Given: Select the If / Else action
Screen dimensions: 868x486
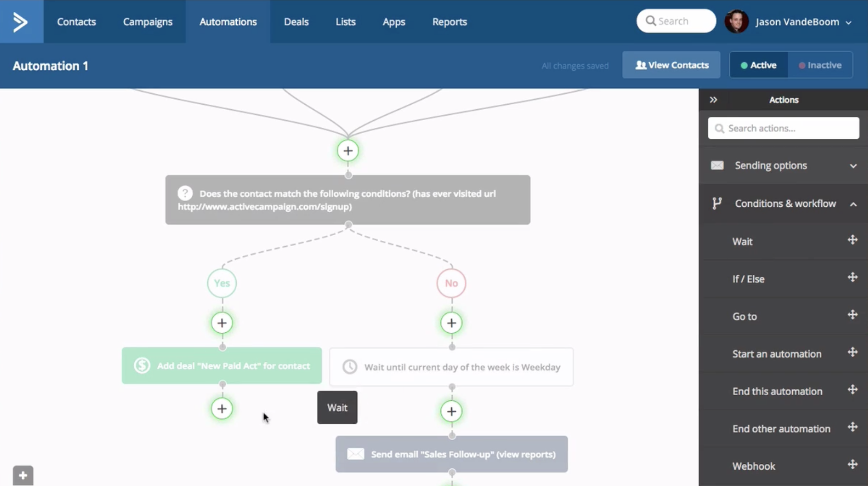Looking at the screenshot, I should [748, 278].
